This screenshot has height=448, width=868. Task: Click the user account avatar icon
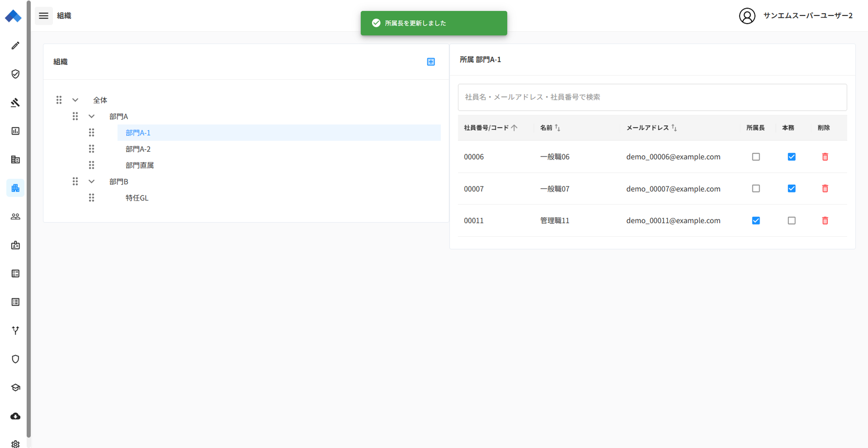(747, 16)
